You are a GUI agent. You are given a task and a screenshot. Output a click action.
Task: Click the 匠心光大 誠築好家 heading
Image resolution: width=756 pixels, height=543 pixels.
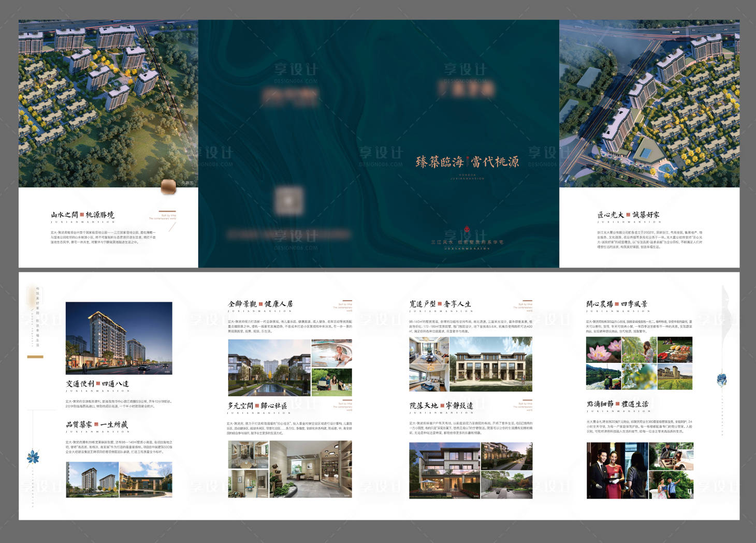point(628,215)
